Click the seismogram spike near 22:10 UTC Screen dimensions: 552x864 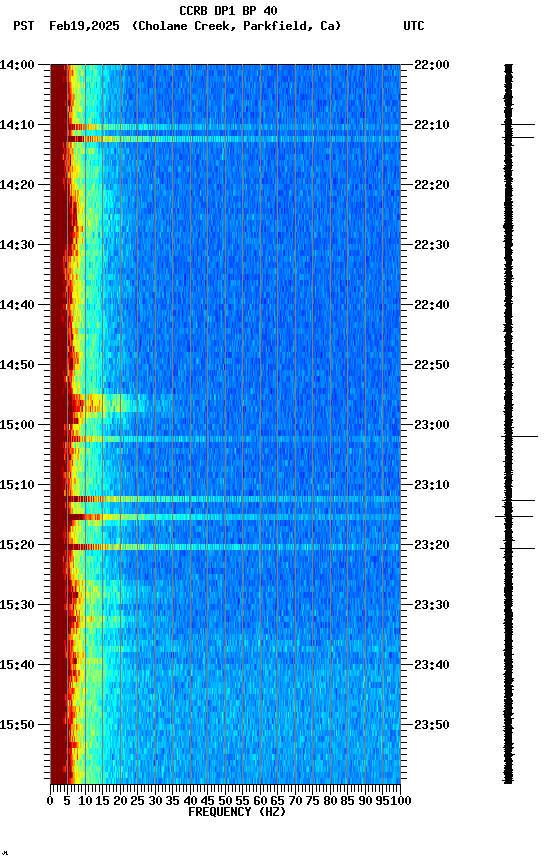click(x=518, y=125)
